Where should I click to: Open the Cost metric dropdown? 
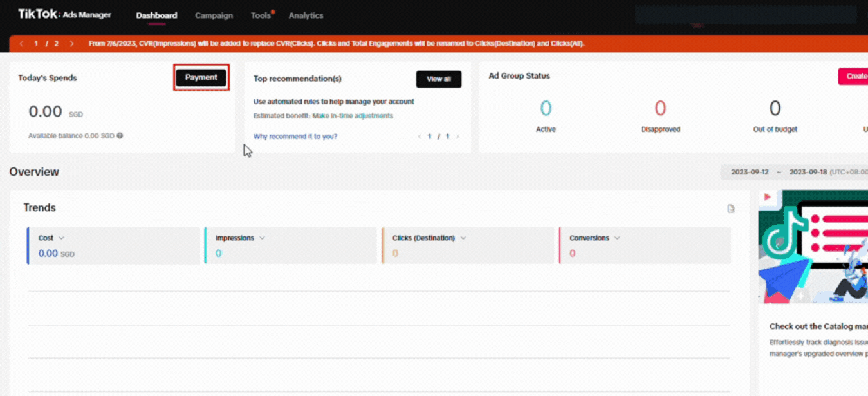click(x=62, y=238)
